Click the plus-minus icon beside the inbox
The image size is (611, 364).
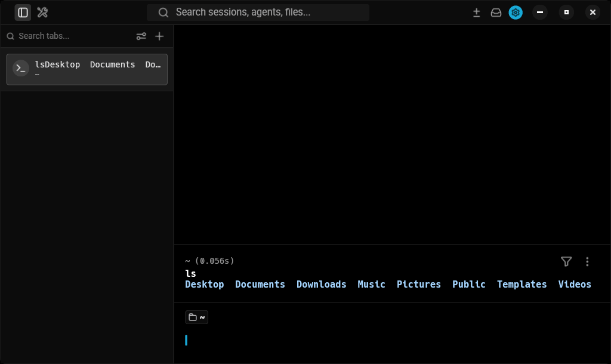coord(476,13)
